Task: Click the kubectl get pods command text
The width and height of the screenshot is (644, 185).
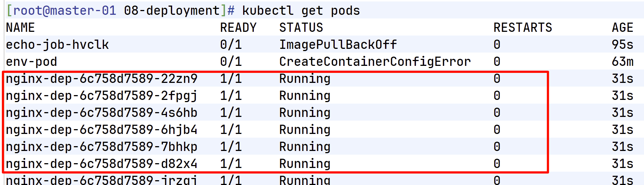Action: coord(301,10)
